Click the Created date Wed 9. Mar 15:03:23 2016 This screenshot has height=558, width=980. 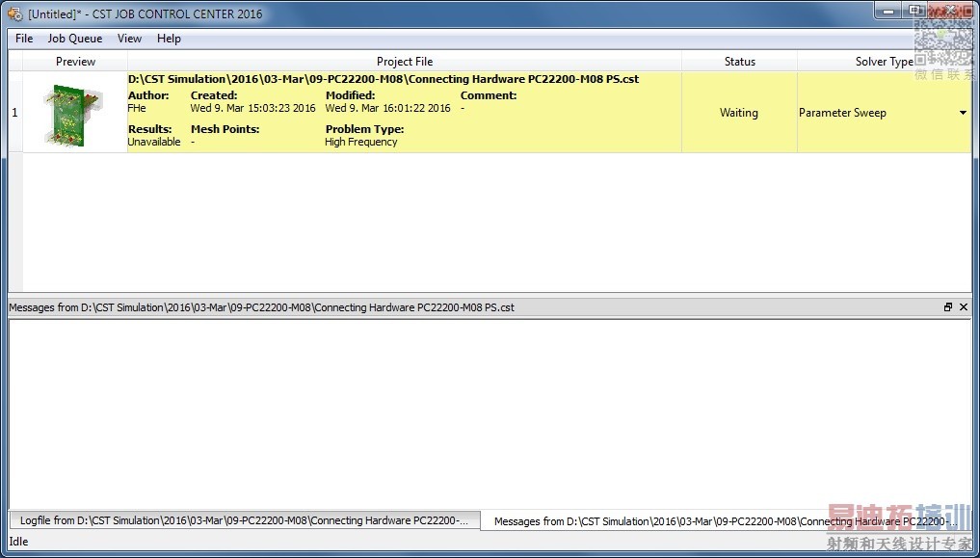click(253, 108)
